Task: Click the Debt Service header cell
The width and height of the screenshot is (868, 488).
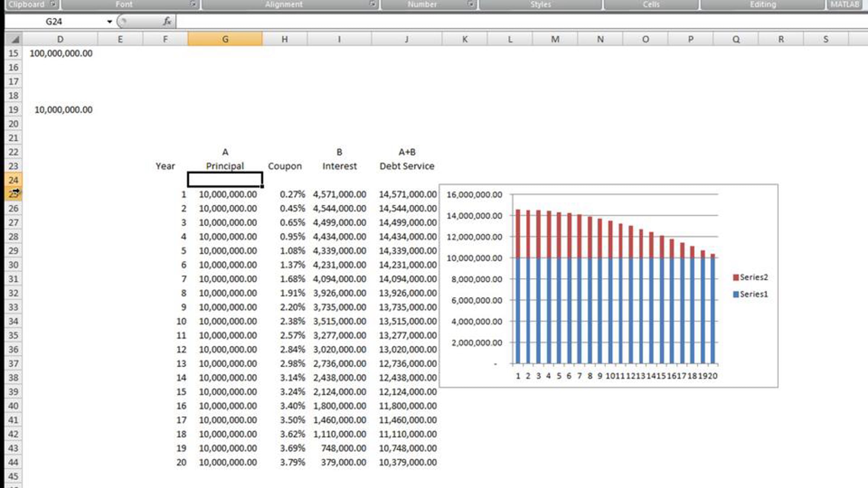Action: 407,166
